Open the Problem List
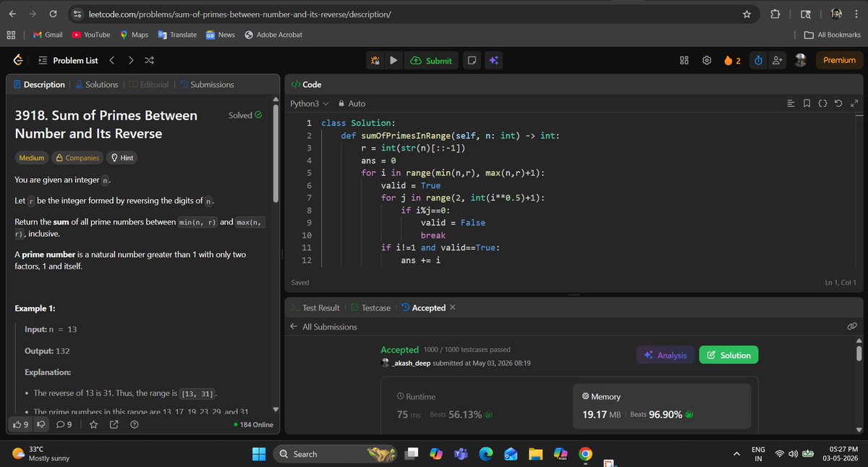The height and width of the screenshot is (467, 868). (x=67, y=61)
